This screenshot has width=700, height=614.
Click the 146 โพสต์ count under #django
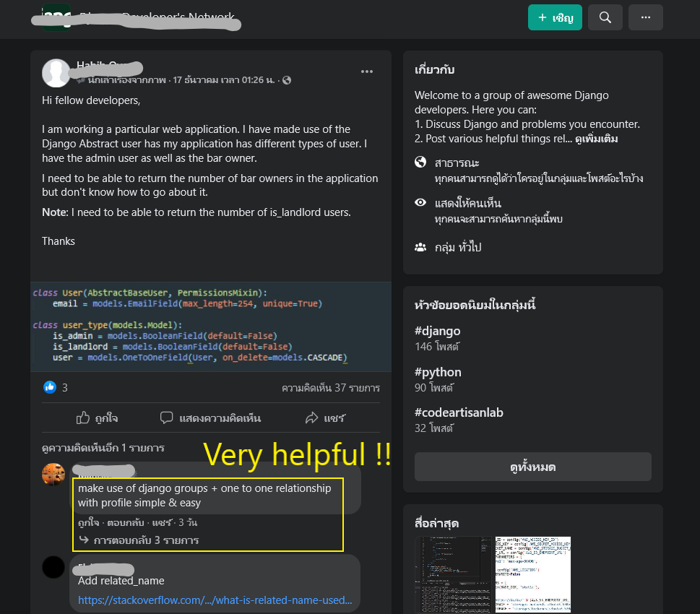(x=436, y=347)
